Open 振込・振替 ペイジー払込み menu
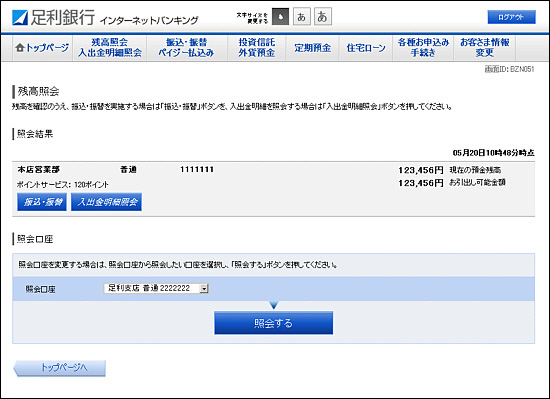The height and width of the screenshot is (399, 550). 186,48
